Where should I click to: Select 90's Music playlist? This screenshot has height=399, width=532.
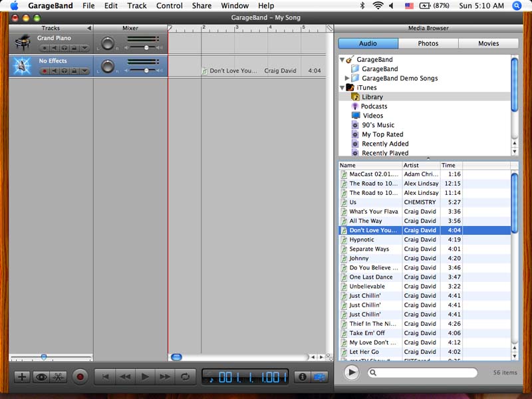coord(378,125)
